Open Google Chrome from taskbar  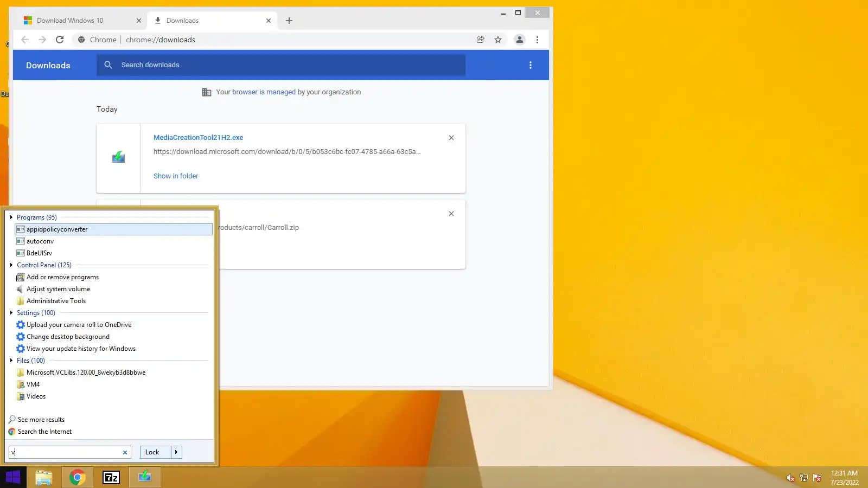tap(77, 477)
